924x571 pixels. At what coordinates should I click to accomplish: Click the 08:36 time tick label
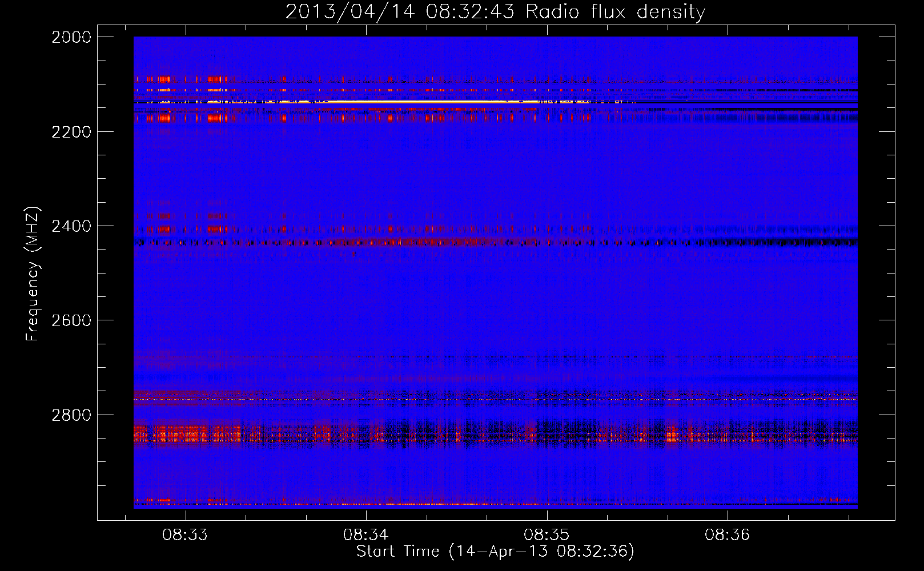[727, 535]
